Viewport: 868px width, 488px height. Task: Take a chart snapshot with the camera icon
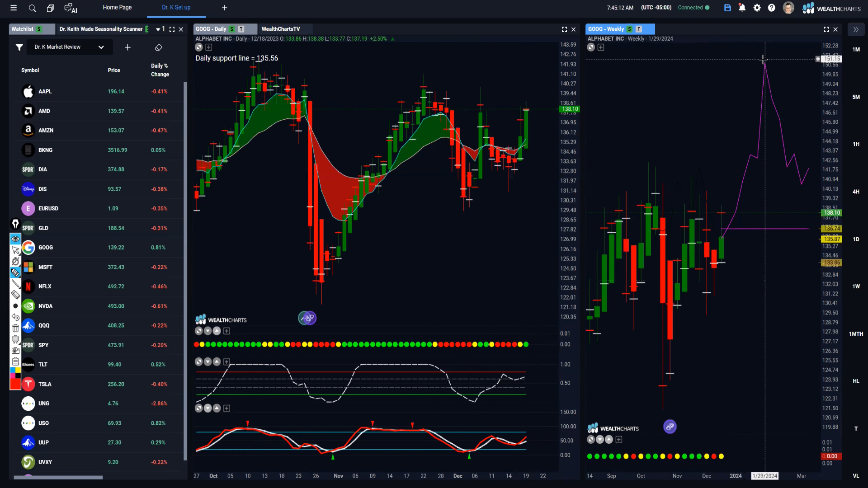point(15,350)
